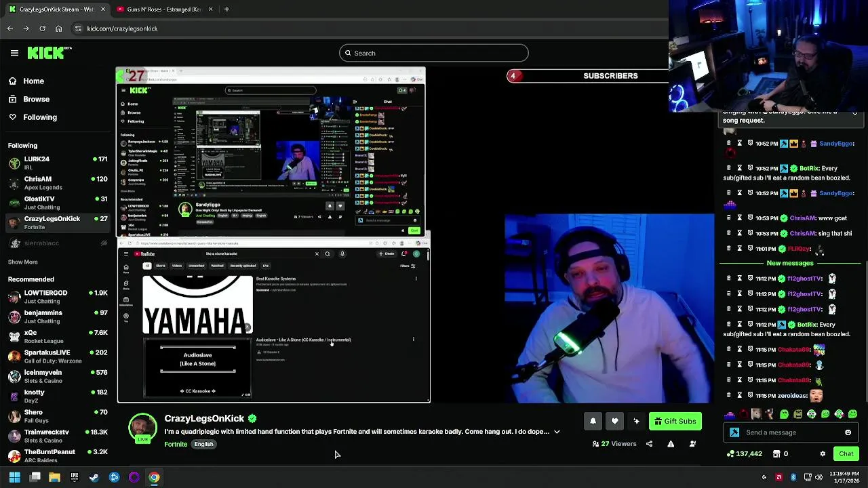Open the purple circle app on taskbar
The height and width of the screenshot is (488, 868).
pos(134,477)
